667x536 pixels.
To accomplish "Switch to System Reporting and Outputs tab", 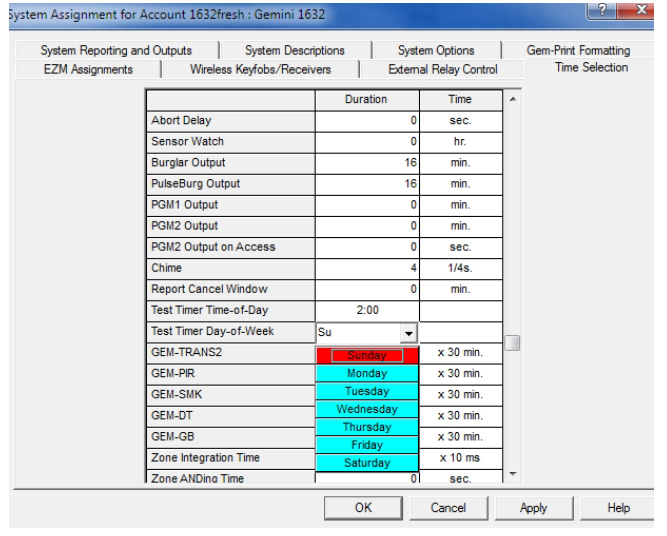I will tap(116, 50).
